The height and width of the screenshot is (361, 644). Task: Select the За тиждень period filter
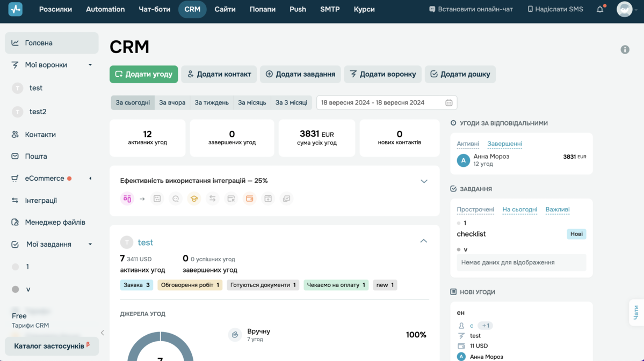point(212,102)
